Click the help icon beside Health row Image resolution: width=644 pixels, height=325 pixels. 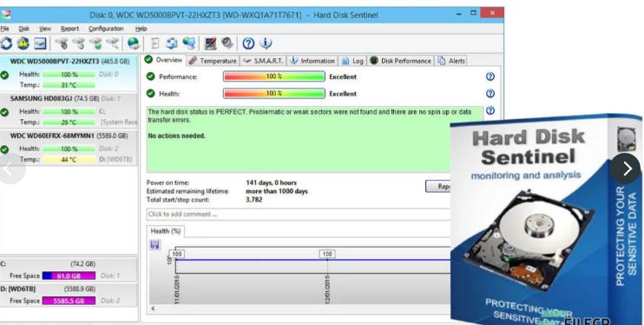490,93
